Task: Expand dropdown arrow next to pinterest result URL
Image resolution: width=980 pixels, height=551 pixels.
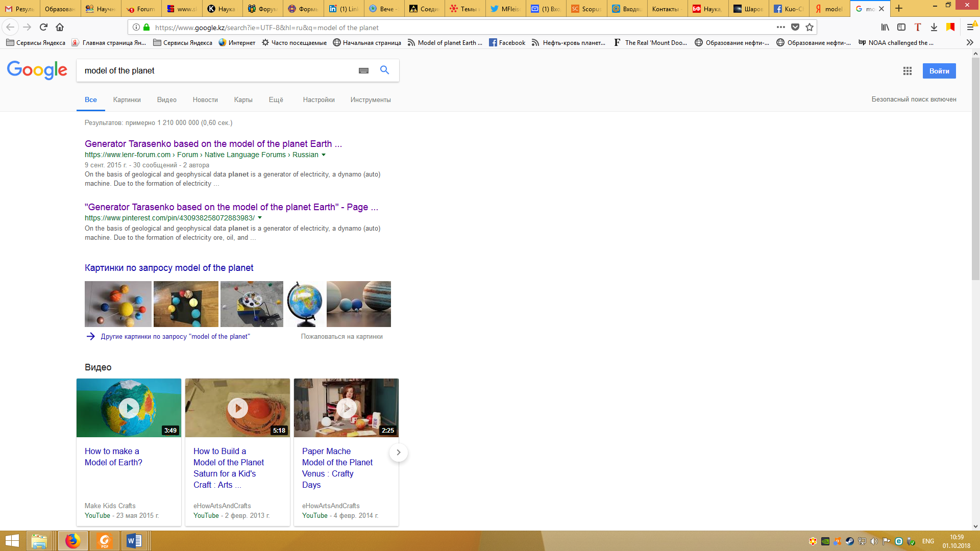Action: click(260, 218)
